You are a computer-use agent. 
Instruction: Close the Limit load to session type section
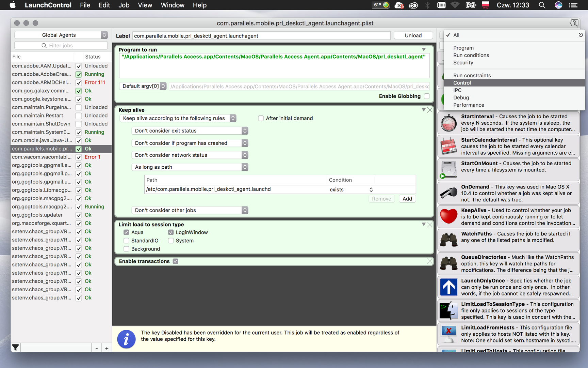point(430,225)
